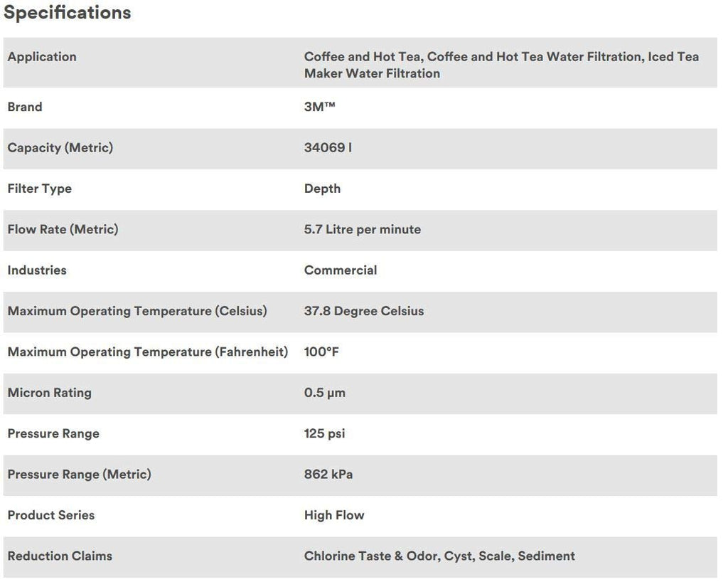This screenshot has width=728, height=587.
Task: Click the 5.7 Litre per minute value
Action: tap(363, 230)
